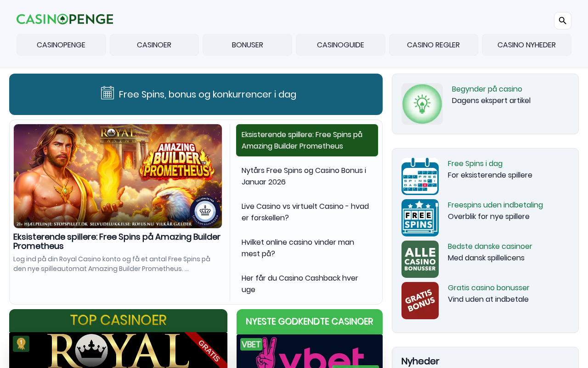
Task: Open the search magnifier icon
Action: click(x=562, y=21)
